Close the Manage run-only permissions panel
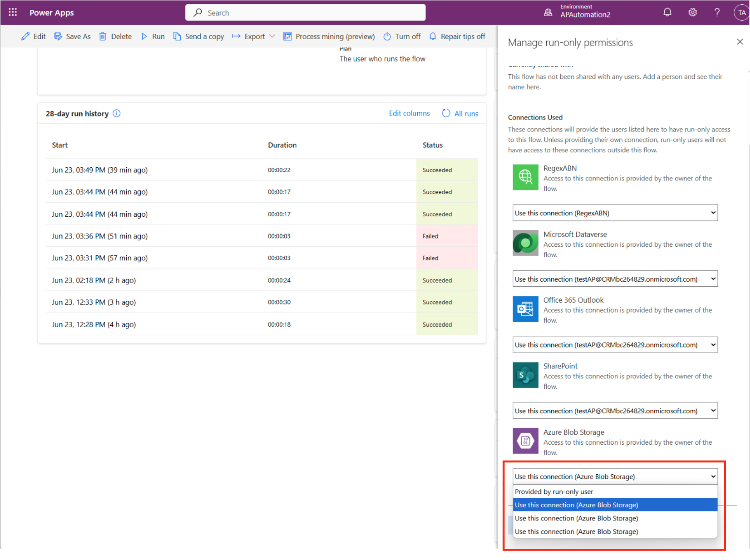This screenshot has width=750, height=560. [739, 42]
